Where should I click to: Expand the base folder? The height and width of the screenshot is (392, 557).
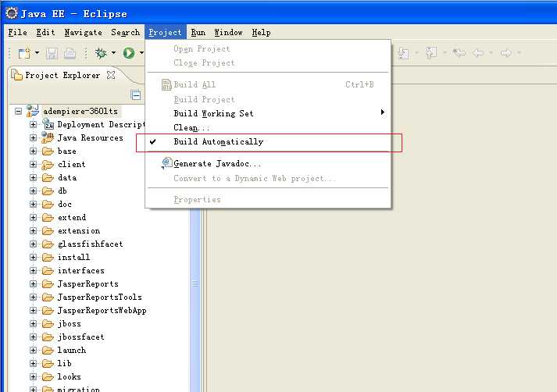click(x=33, y=151)
